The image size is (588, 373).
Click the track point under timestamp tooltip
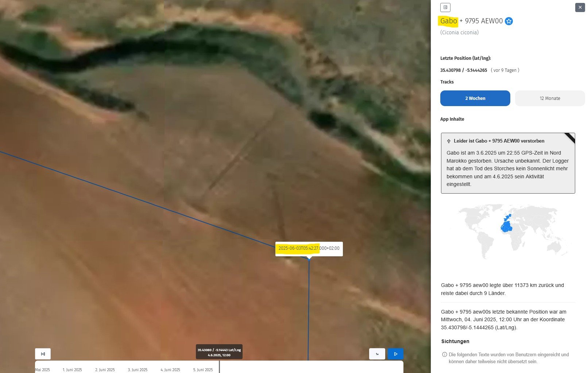click(x=309, y=259)
